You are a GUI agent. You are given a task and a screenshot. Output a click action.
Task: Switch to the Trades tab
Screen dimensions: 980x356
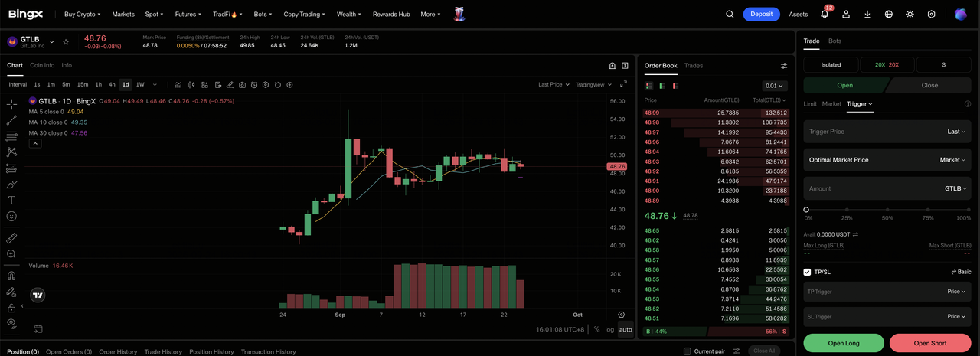click(694, 66)
